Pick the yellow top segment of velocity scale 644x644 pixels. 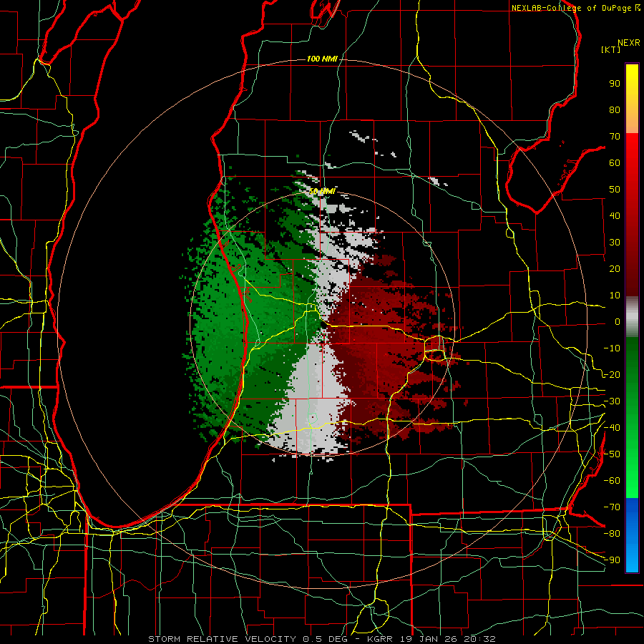coord(632,99)
